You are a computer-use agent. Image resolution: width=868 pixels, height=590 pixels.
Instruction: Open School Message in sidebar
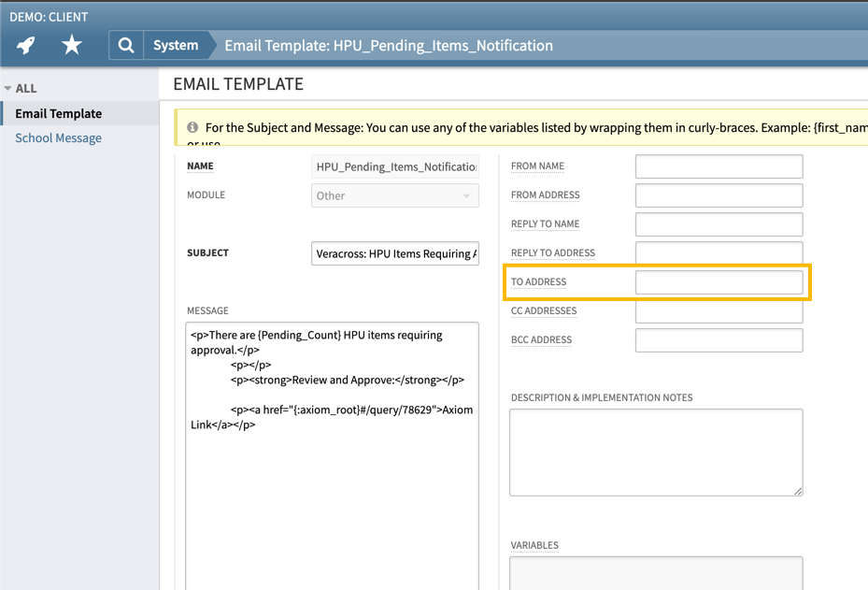coord(58,137)
